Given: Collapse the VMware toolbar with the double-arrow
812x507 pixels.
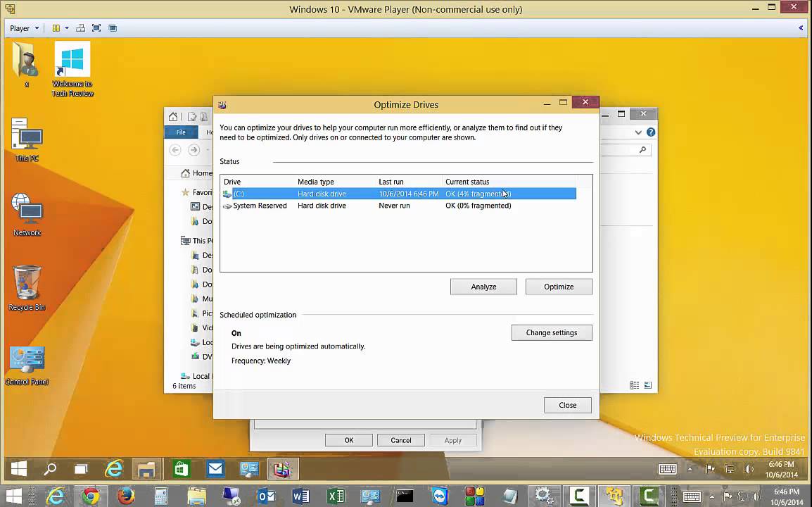Looking at the screenshot, I should pos(801,28).
